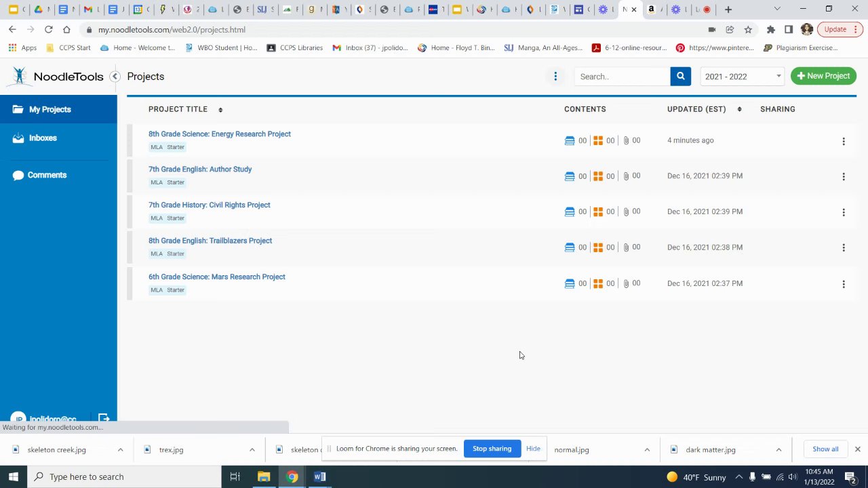Expand skeleton creek.jpg download options
The image size is (868, 488).
(120, 450)
